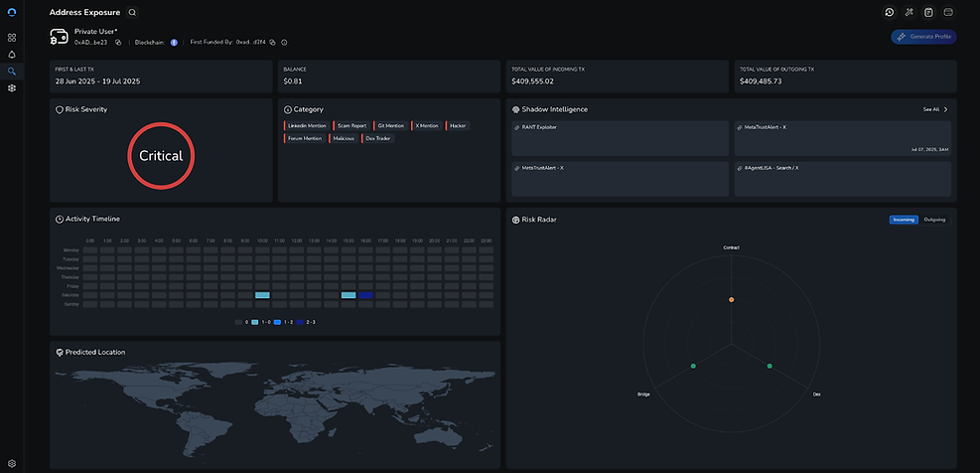
Task: Click the Shadow Intelligence header icon
Action: [515, 109]
